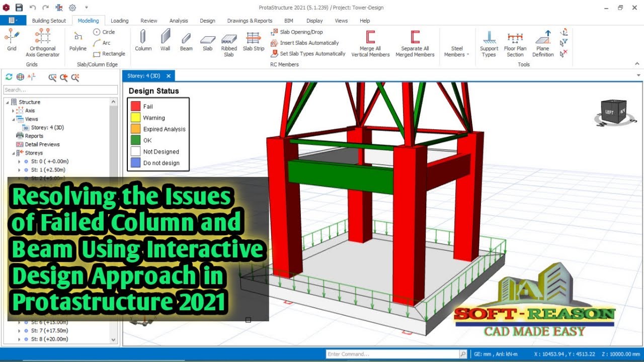Open the Display tab
This screenshot has height=362, width=644.
click(314, 21)
